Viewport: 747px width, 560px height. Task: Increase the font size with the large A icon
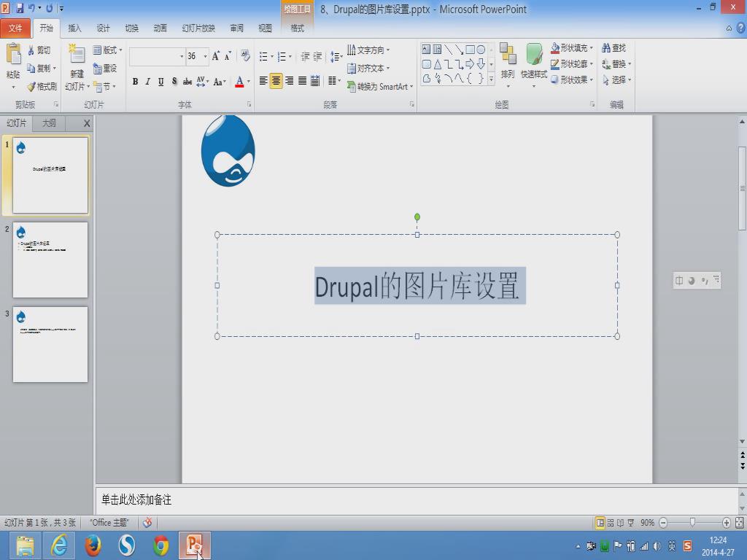216,56
